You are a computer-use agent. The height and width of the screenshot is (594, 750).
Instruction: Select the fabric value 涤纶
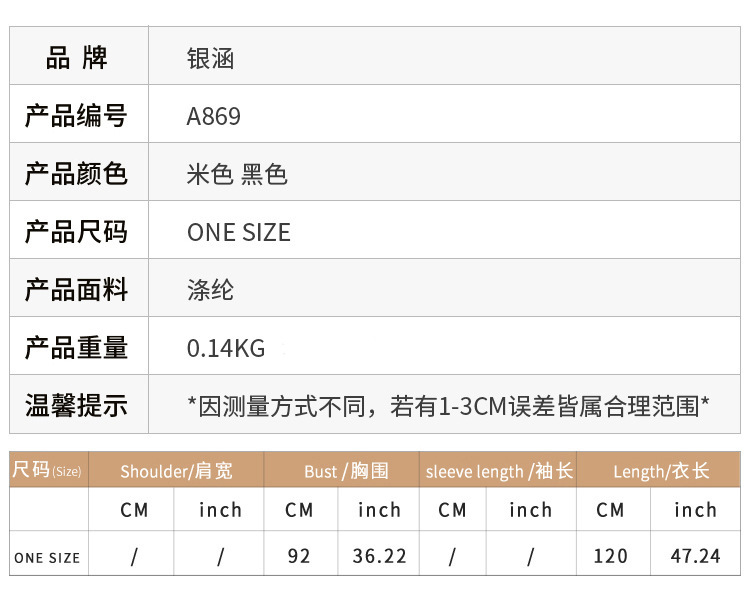click(210, 291)
